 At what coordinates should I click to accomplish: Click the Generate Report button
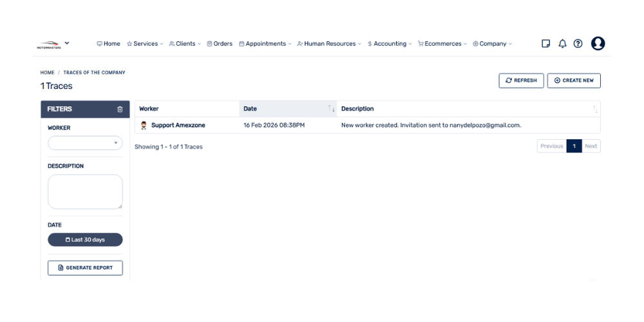coord(85,268)
